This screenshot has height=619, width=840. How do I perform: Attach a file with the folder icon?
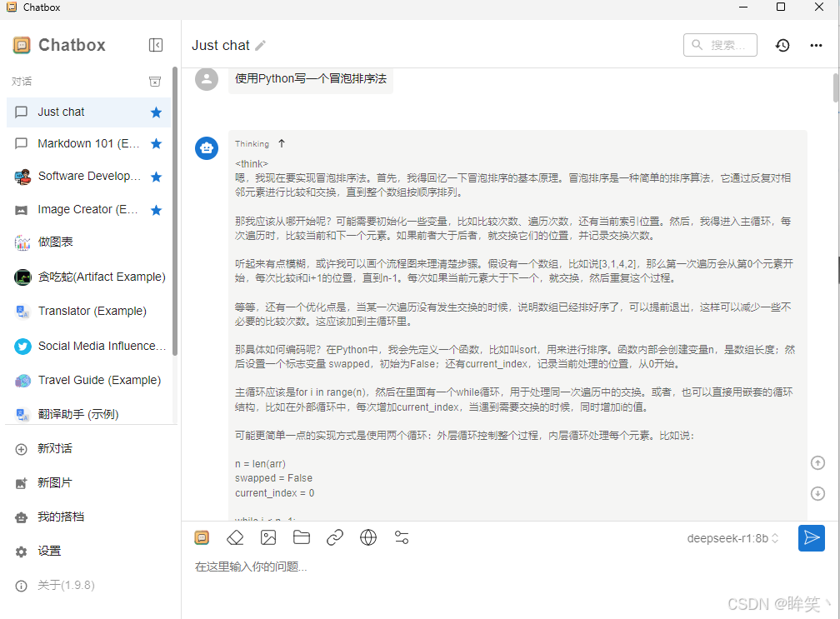coord(302,537)
